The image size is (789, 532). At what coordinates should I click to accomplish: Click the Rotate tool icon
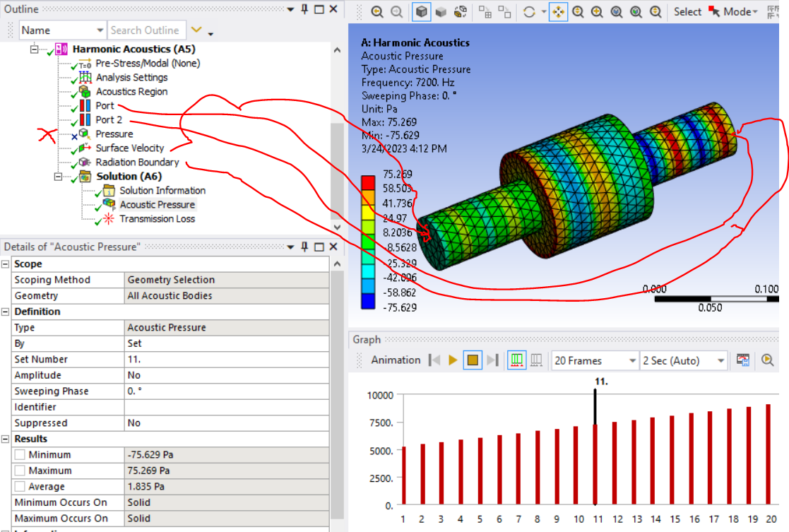(x=529, y=12)
